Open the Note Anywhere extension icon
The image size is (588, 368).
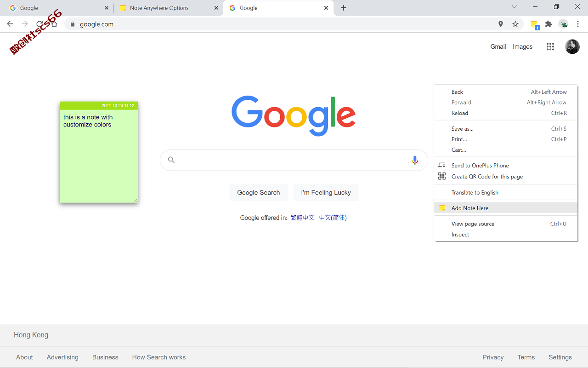point(534,24)
